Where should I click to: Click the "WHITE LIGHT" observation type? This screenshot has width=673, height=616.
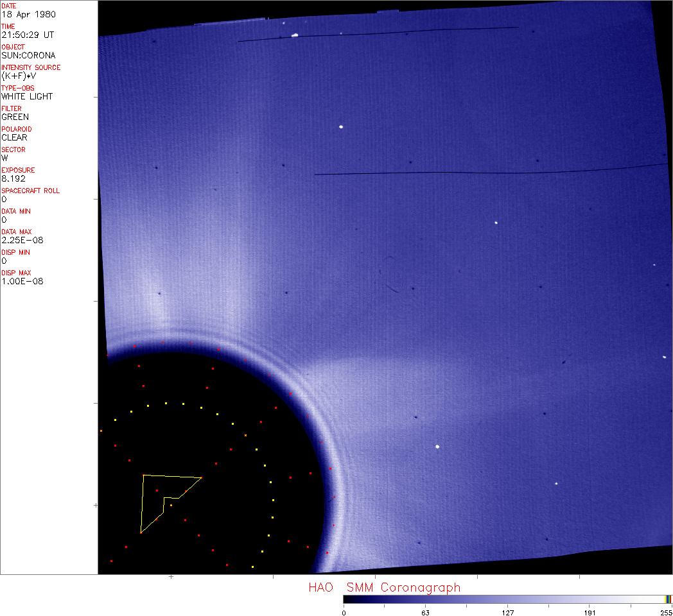(27, 96)
